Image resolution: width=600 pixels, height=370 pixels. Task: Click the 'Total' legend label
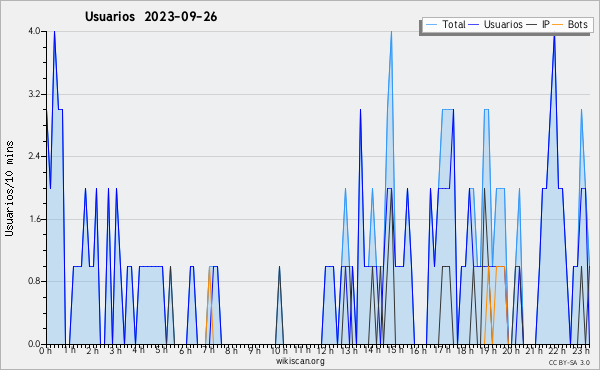[x=454, y=24]
